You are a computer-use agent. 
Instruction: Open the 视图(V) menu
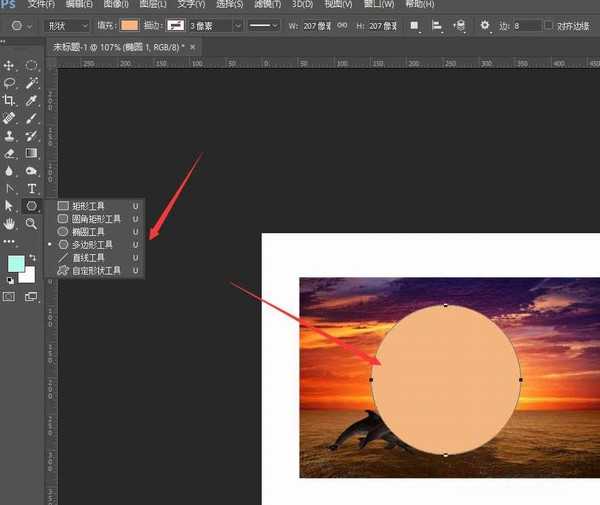tap(338, 5)
